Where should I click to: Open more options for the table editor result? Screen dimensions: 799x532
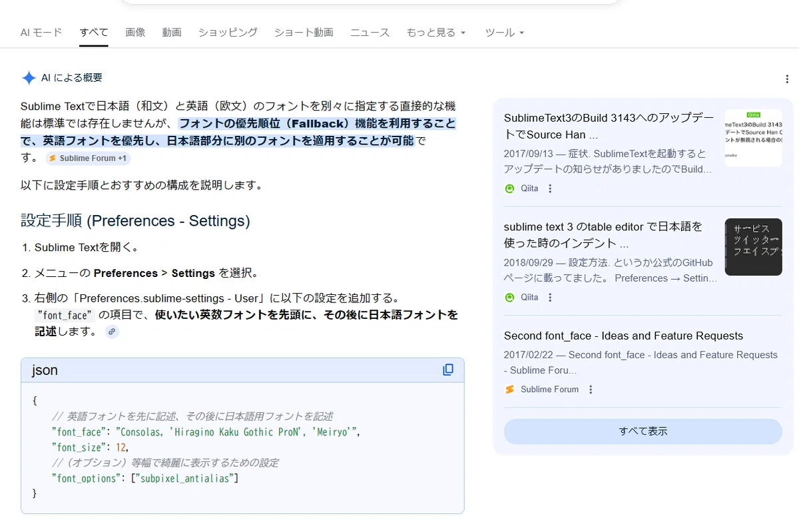tap(550, 298)
